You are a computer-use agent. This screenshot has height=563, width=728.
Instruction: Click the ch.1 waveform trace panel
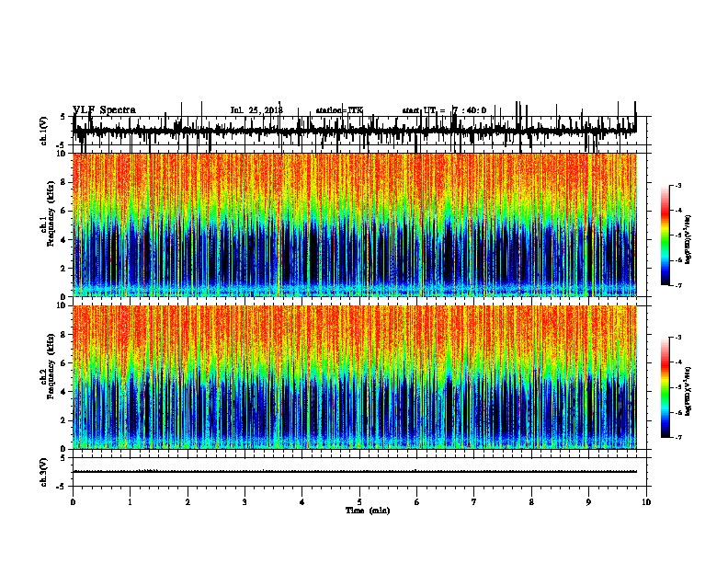pyautogui.click(x=359, y=131)
